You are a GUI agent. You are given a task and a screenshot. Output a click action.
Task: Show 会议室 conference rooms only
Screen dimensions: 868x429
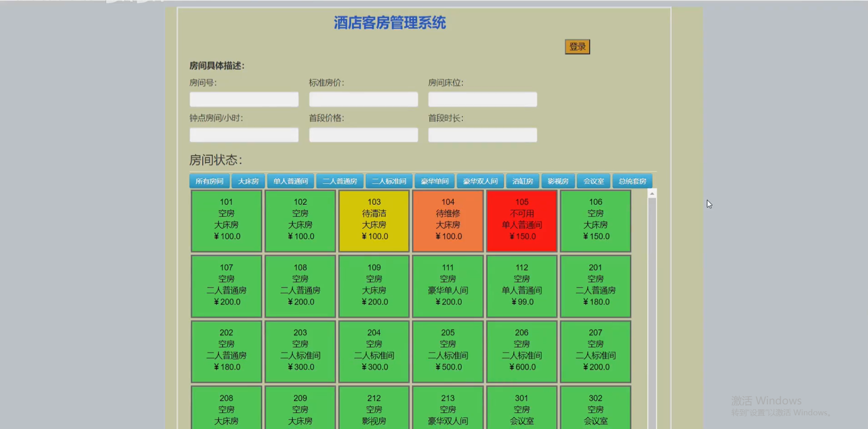593,181
